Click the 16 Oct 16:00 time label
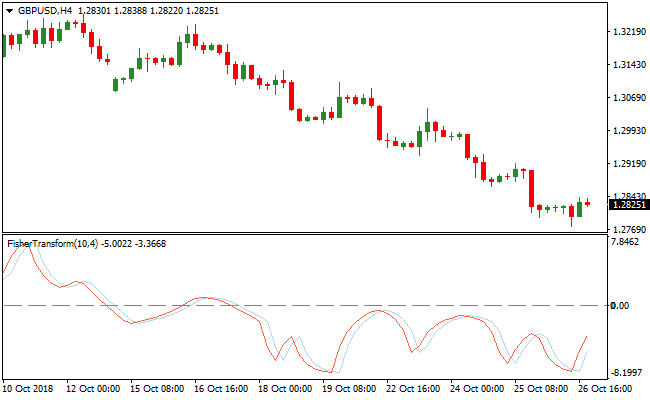Image resolution: width=650 pixels, height=400 pixels. [x=224, y=388]
